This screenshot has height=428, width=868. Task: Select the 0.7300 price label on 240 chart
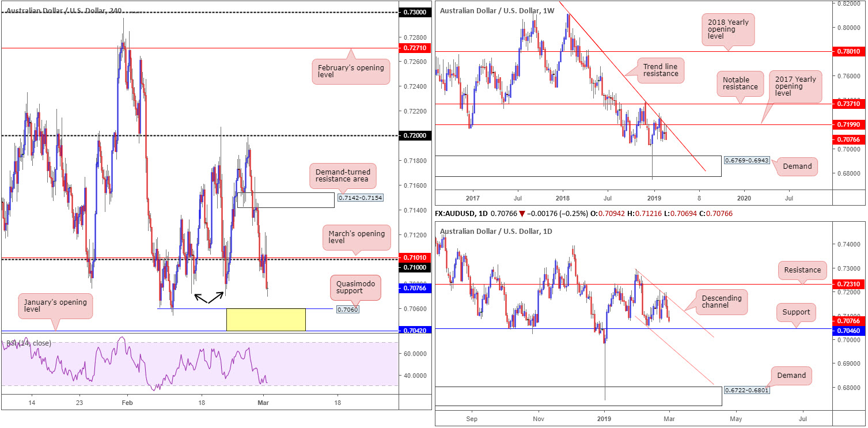[x=415, y=12]
